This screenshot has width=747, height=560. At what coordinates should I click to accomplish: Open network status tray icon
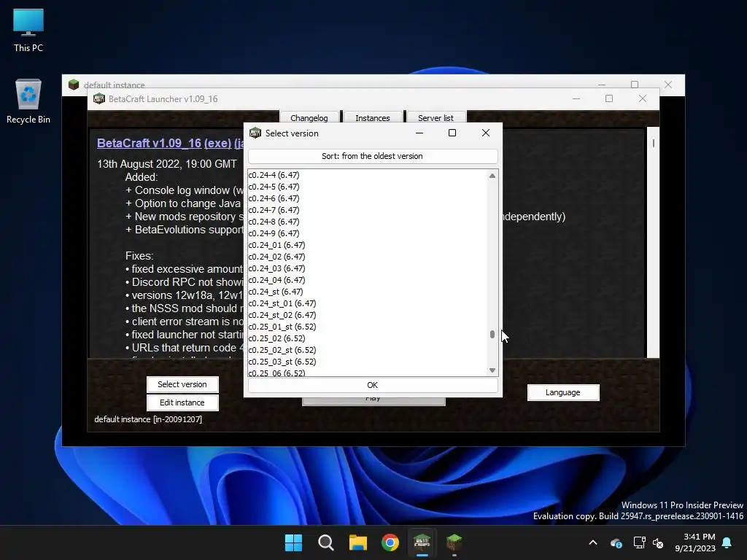tap(639, 542)
